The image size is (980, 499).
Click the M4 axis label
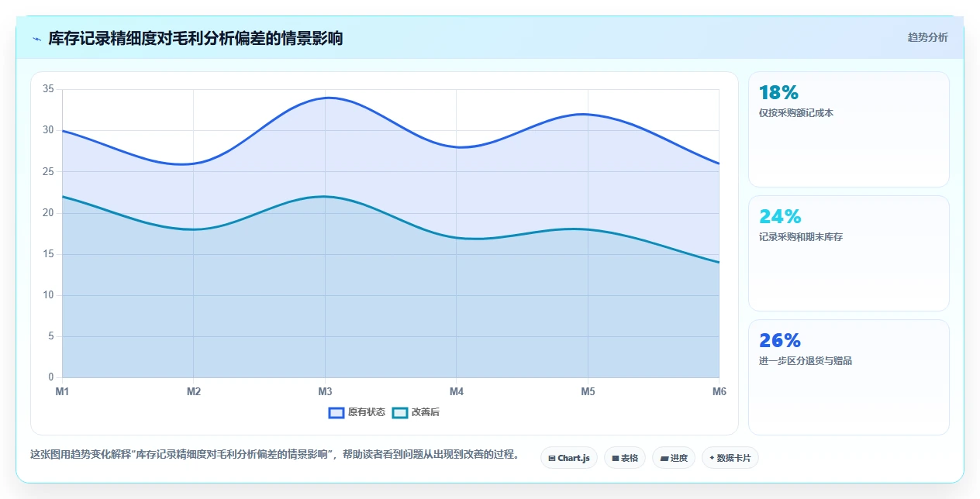pyautogui.click(x=457, y=392)
